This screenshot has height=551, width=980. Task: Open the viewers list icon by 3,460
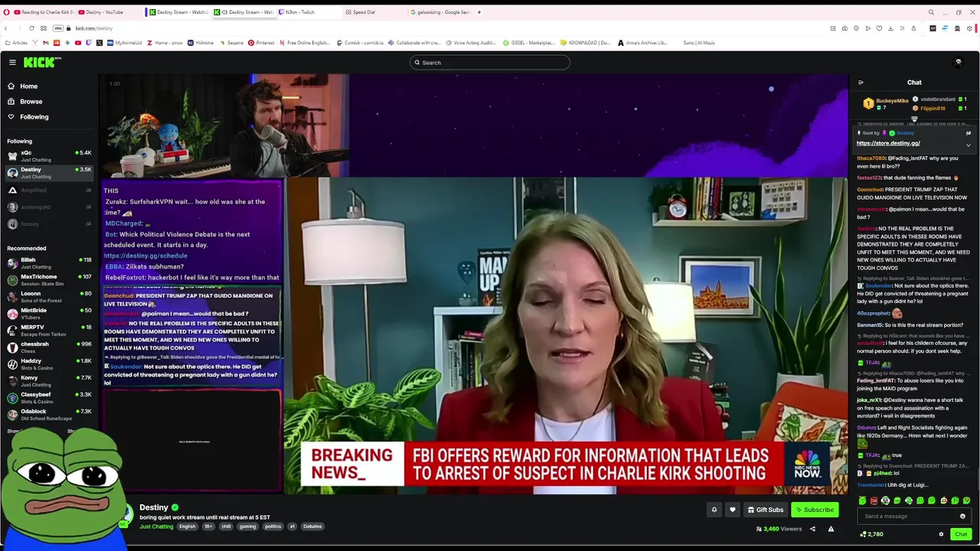click(x=759, y=529)
